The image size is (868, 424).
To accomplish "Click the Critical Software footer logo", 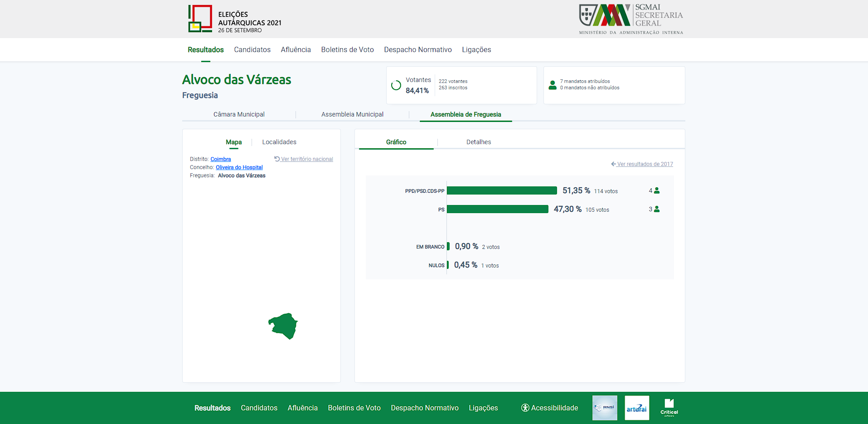I will point(669,408).
